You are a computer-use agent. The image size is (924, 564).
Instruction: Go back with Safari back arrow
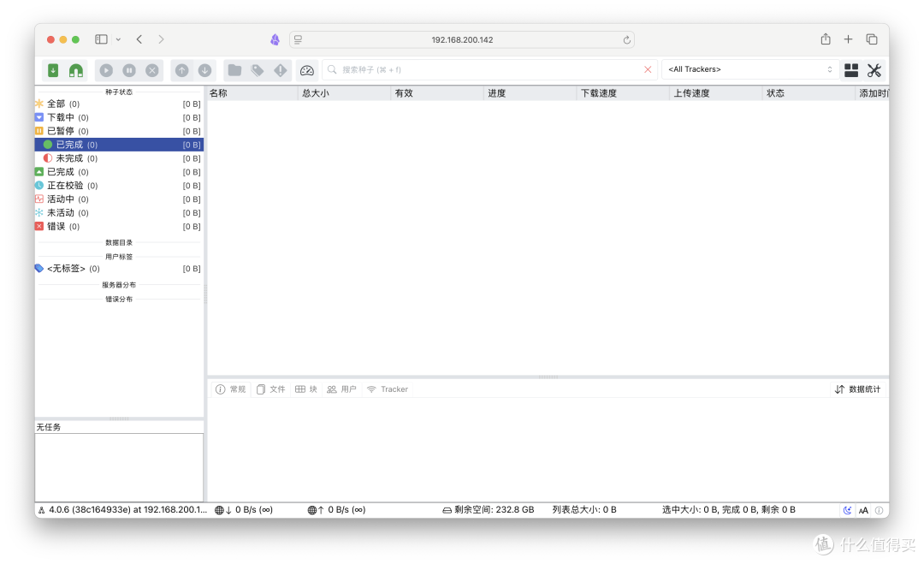[x=139, y=39]
